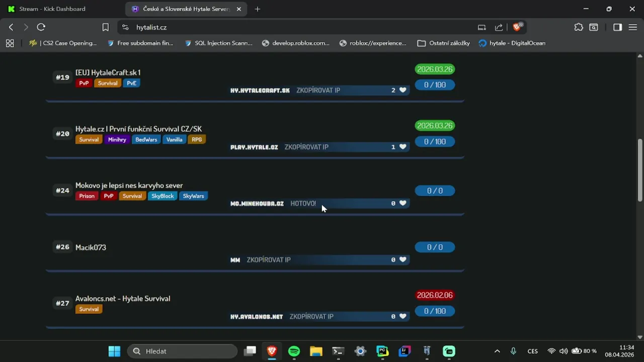Click the taskbar Hledat search box
Image resolution: width=644 pixels, height=362 pixels.
(x=182, y=351)
